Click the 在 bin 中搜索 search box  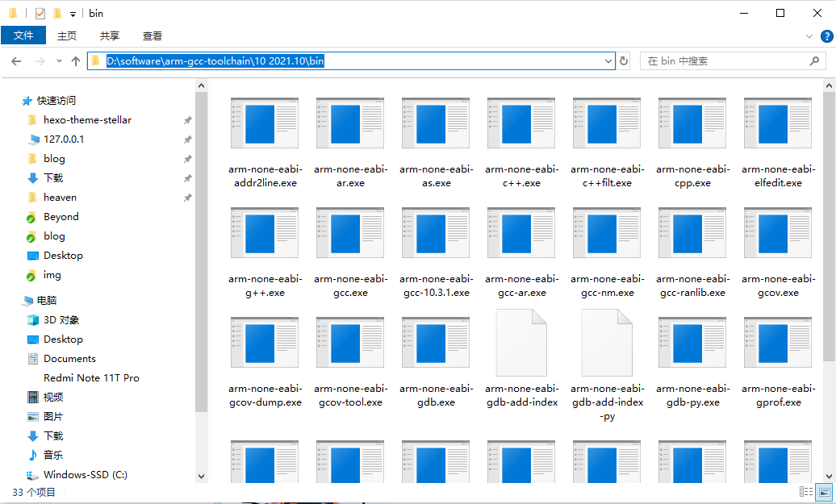[726, 61]
